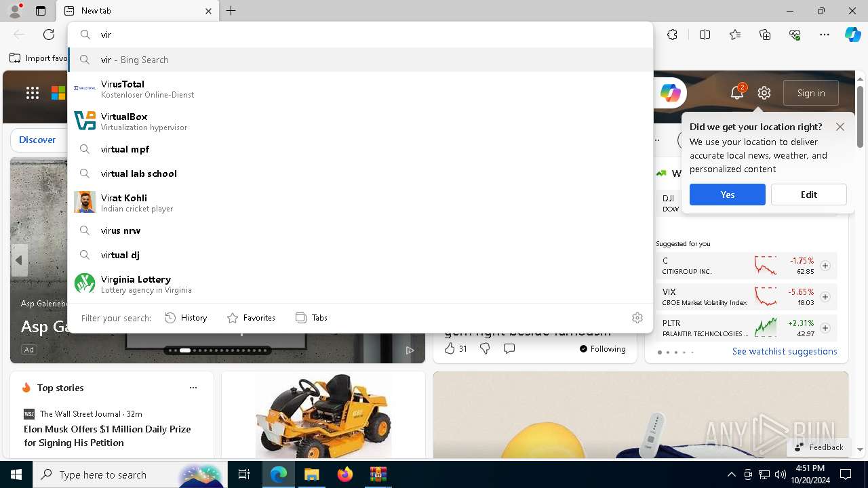
Task: Dismiss the location prompt with X
Action: pos(840,127)
